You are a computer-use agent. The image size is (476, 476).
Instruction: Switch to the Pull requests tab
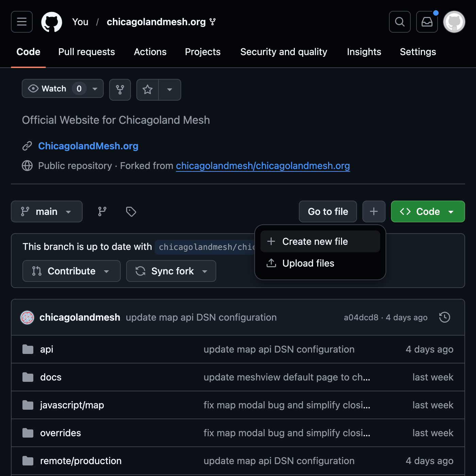click(86, 52)
